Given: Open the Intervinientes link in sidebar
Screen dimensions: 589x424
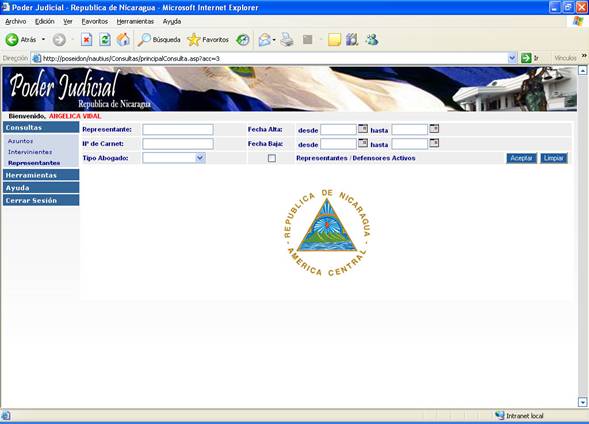Looking at the screenshot, I should point(30,152).
